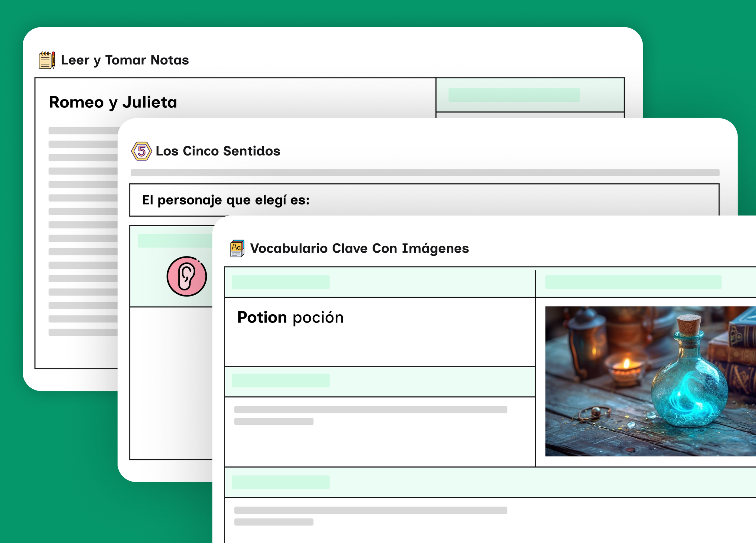Click the Romeo y Julieta title
Image resolution: width=756 pixels, height=543 pixels.
point(113,102)
